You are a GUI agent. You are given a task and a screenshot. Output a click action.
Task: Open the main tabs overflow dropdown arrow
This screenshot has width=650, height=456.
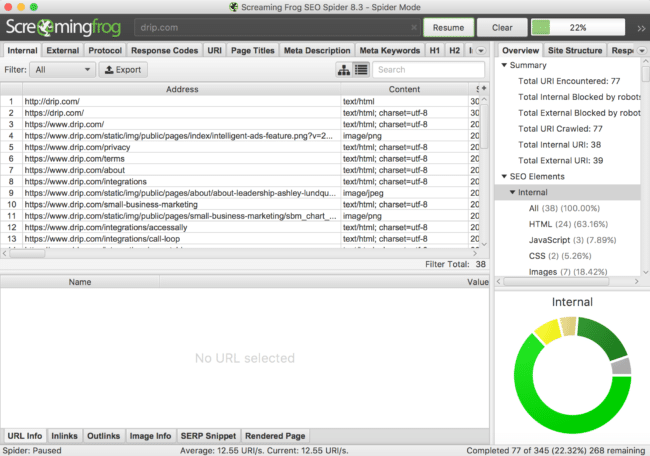[x=481, y=51]
